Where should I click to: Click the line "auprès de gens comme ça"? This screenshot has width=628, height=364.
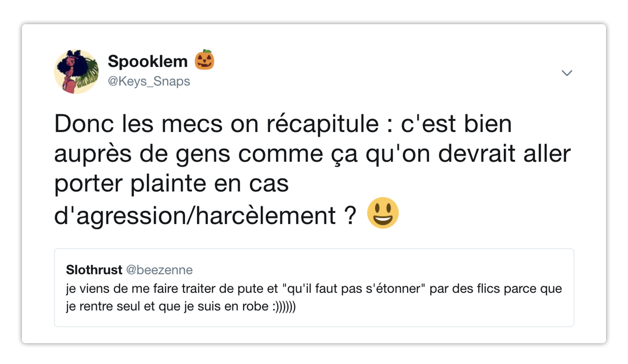206,154
